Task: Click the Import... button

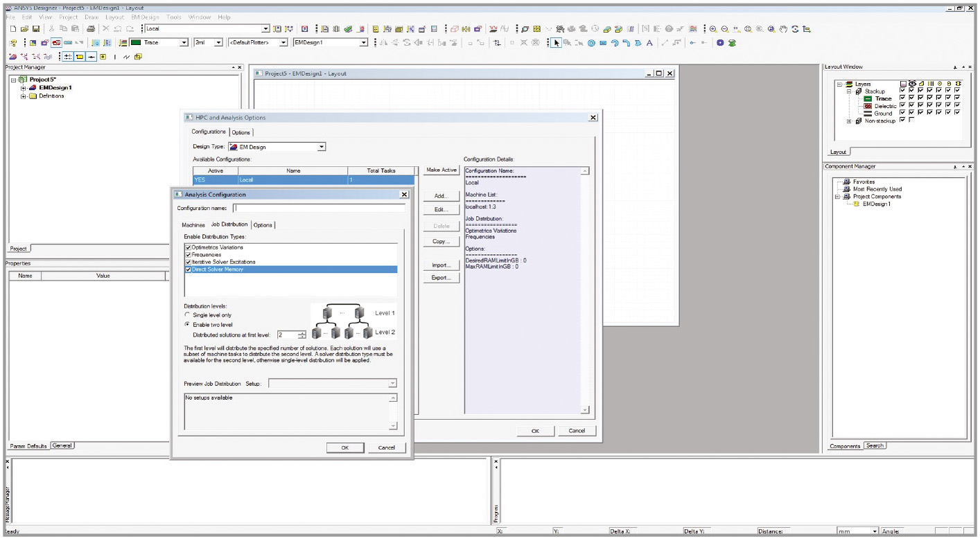Action: tap(441, 265)
